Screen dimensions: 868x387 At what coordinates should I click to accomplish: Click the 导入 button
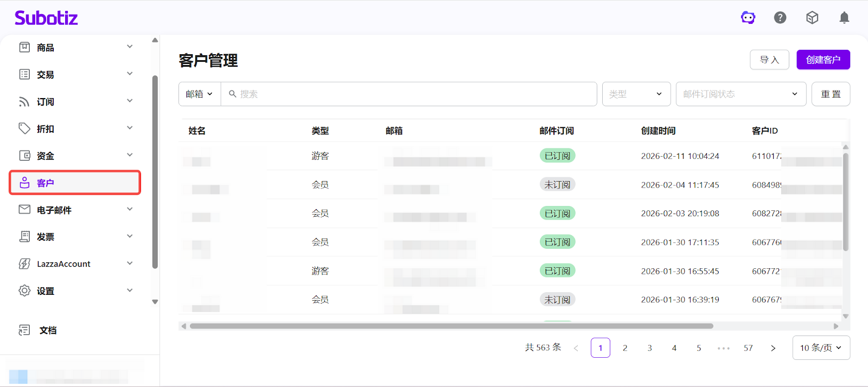point(769,60)
